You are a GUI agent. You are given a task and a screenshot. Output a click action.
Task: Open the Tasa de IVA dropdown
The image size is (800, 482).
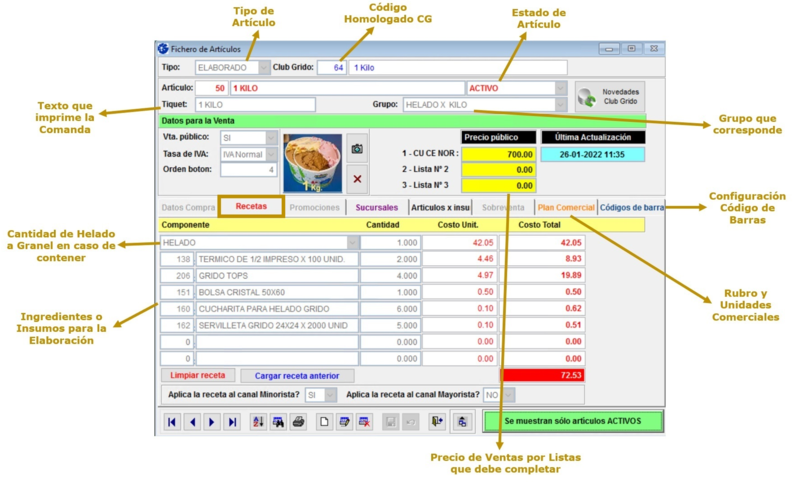270,154
